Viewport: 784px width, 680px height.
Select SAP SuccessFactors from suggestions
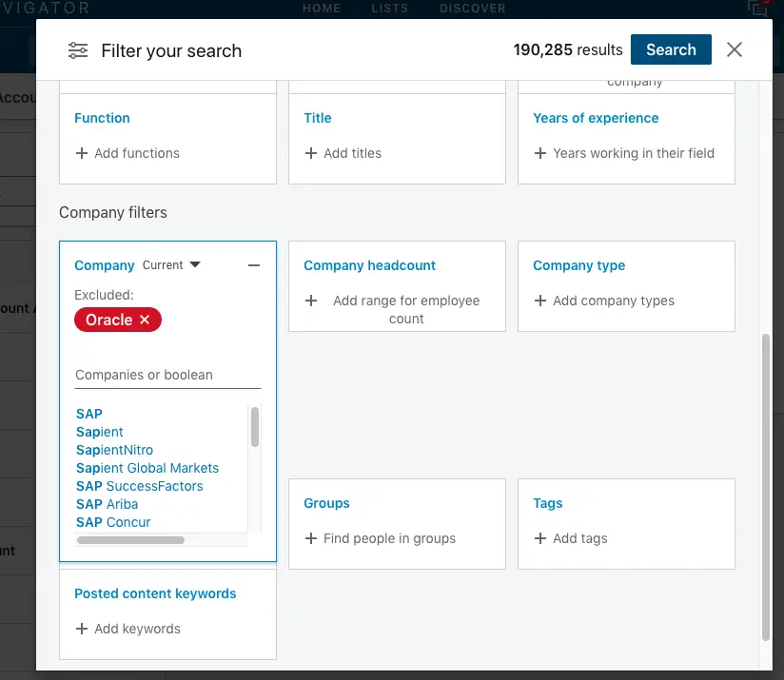point(139,486)
